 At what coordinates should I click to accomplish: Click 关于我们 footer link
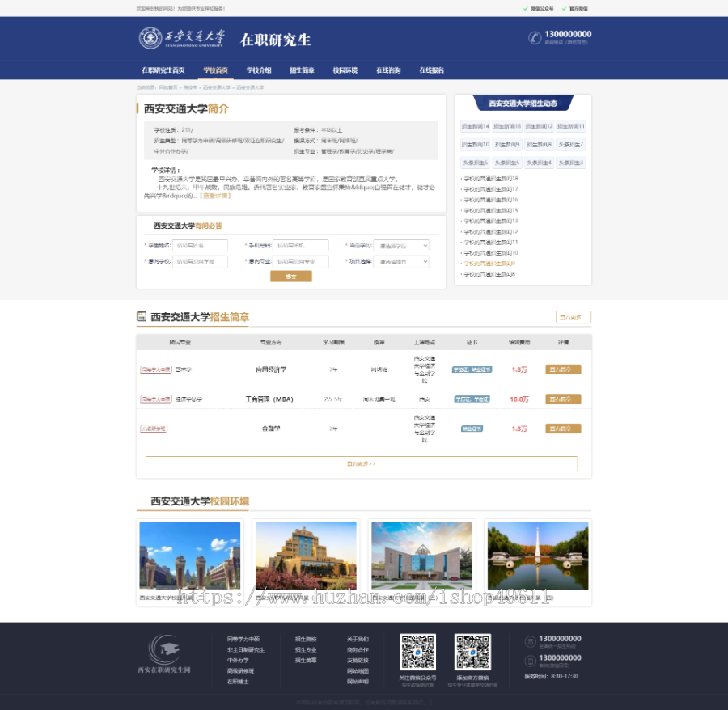358,639
